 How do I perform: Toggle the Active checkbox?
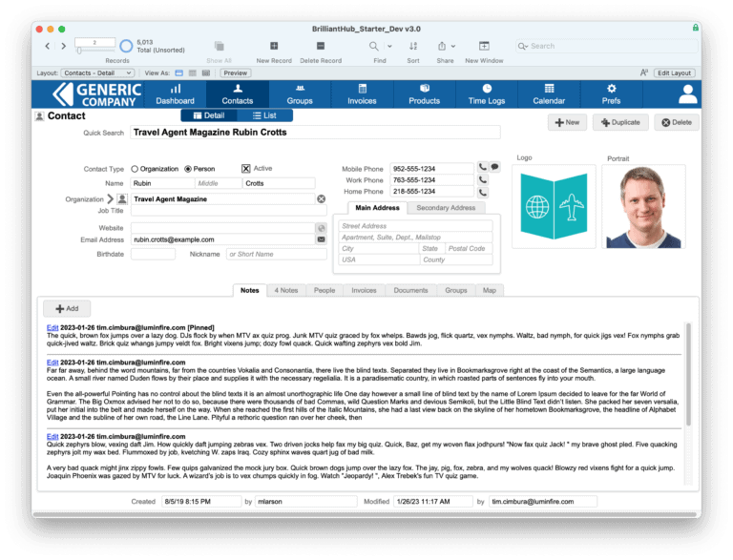tap(245, 169)
